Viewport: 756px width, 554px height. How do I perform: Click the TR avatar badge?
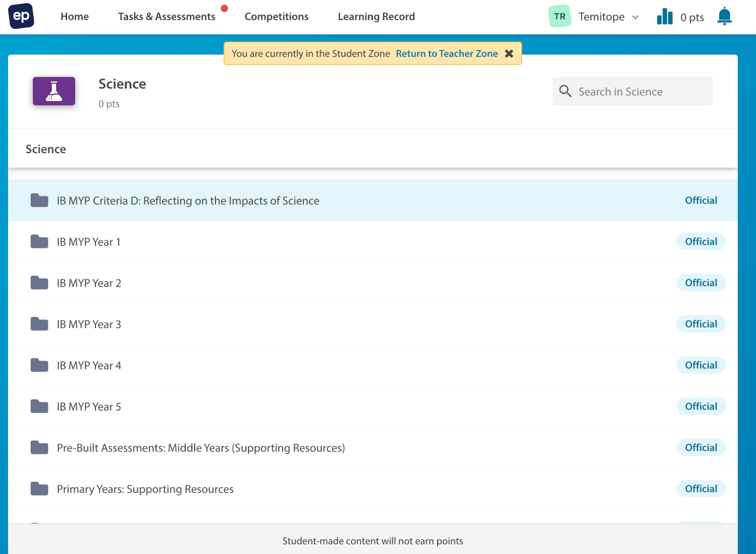pos(559,17)
